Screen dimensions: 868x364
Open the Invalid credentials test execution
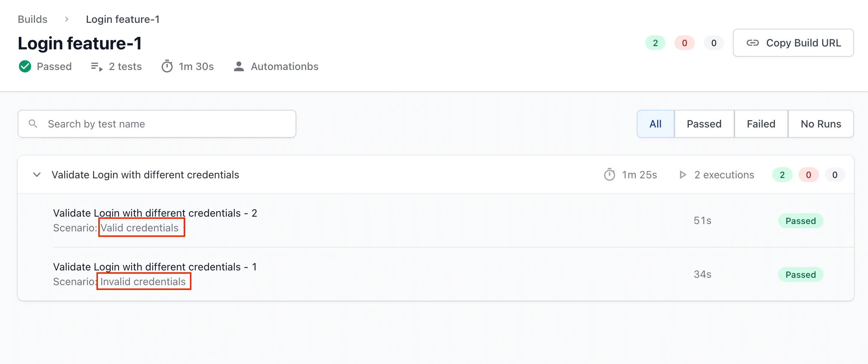click(155, 267)
